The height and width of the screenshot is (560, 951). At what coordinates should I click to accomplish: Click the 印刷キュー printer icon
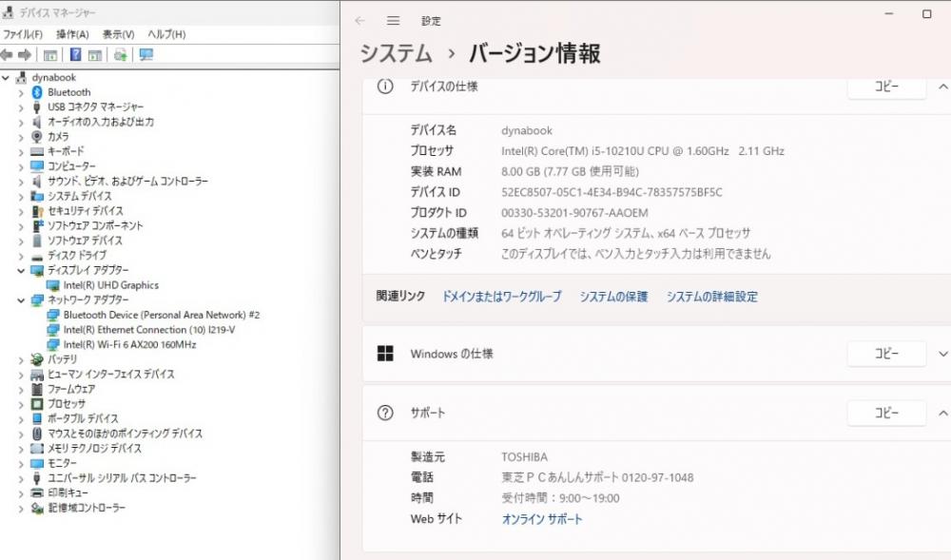click(x=37, y=493)
